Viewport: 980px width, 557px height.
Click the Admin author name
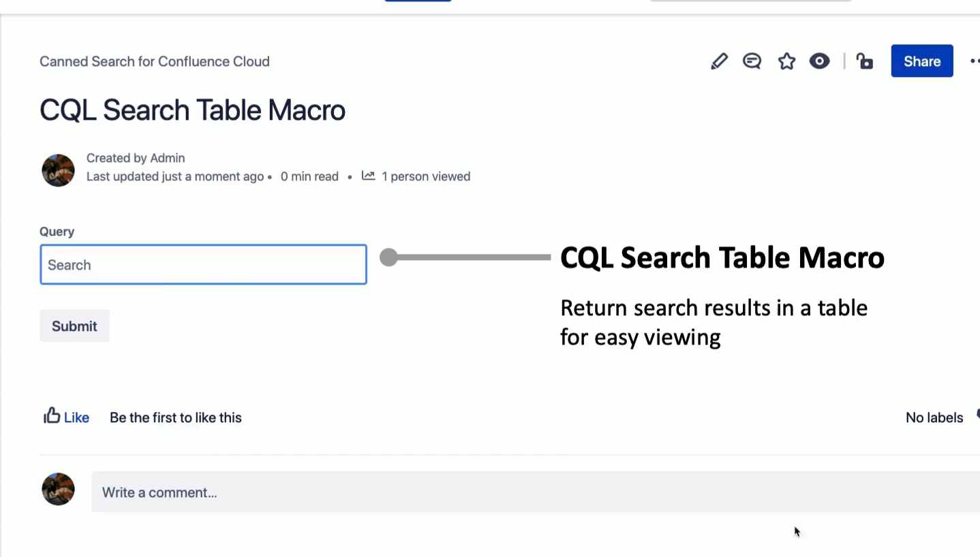click(x=168, y=158)
